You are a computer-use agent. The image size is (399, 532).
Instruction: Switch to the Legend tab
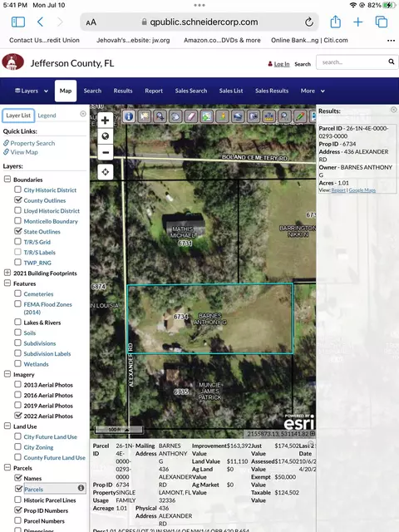click(x=47, y=116)
